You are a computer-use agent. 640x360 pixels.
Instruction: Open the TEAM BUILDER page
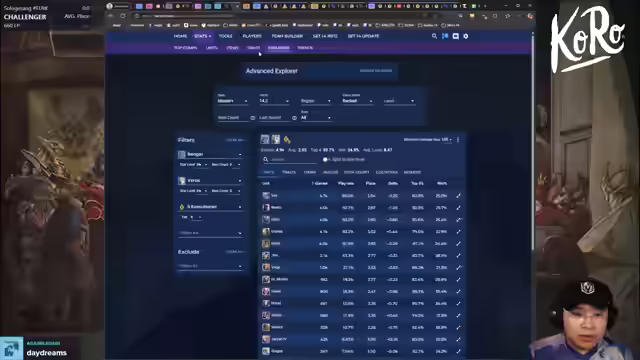pos(287,36)
